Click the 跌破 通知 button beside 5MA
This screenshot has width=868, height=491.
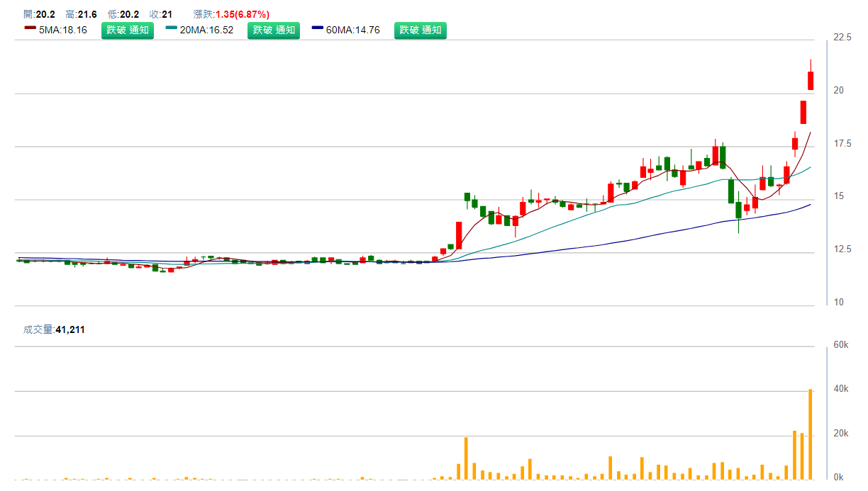pos(128,30)
